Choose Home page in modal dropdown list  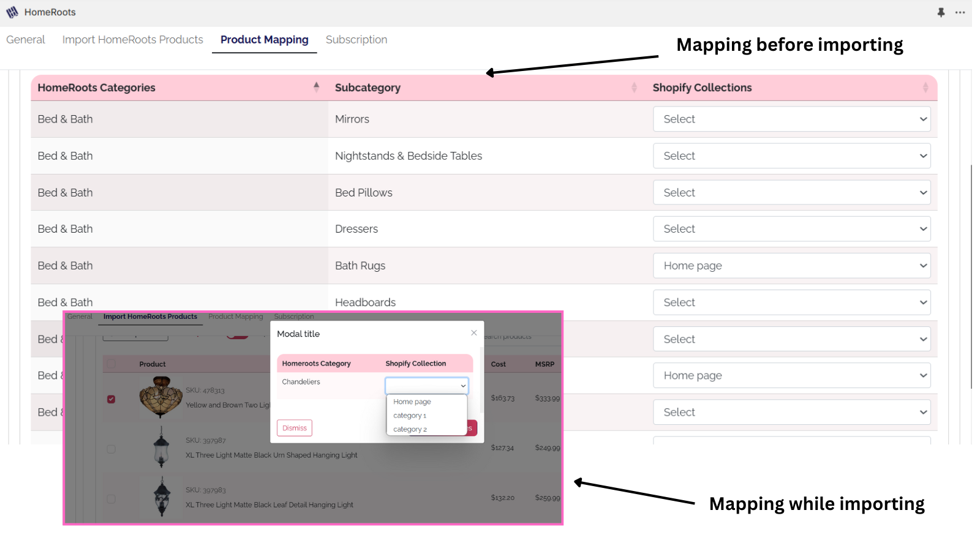tap(412, 402)
